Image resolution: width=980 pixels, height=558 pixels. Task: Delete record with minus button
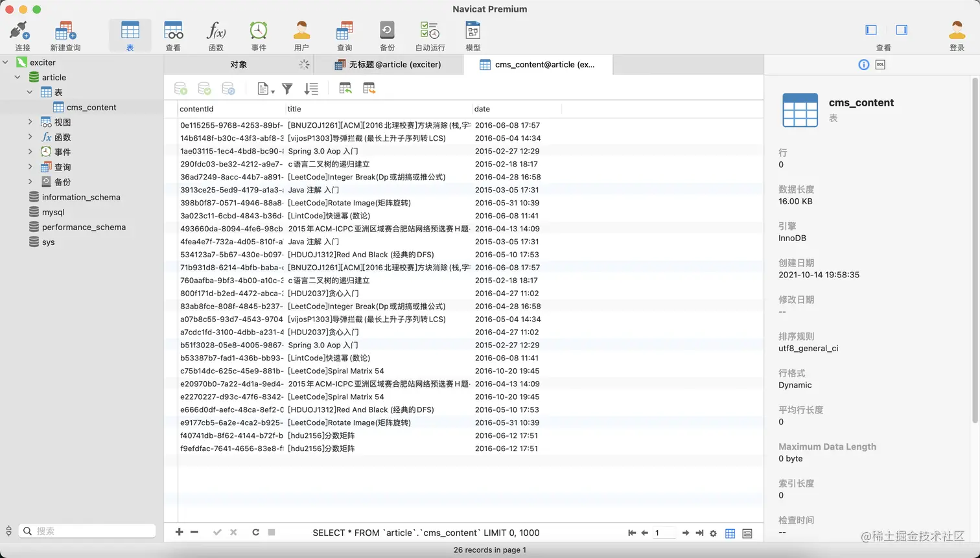coord(194,532)
